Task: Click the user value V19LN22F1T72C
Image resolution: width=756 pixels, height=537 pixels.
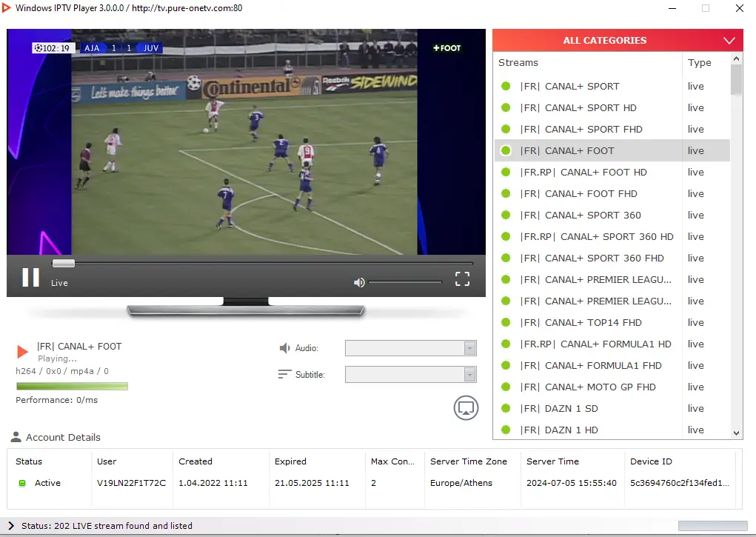Action: pos(131,483)
